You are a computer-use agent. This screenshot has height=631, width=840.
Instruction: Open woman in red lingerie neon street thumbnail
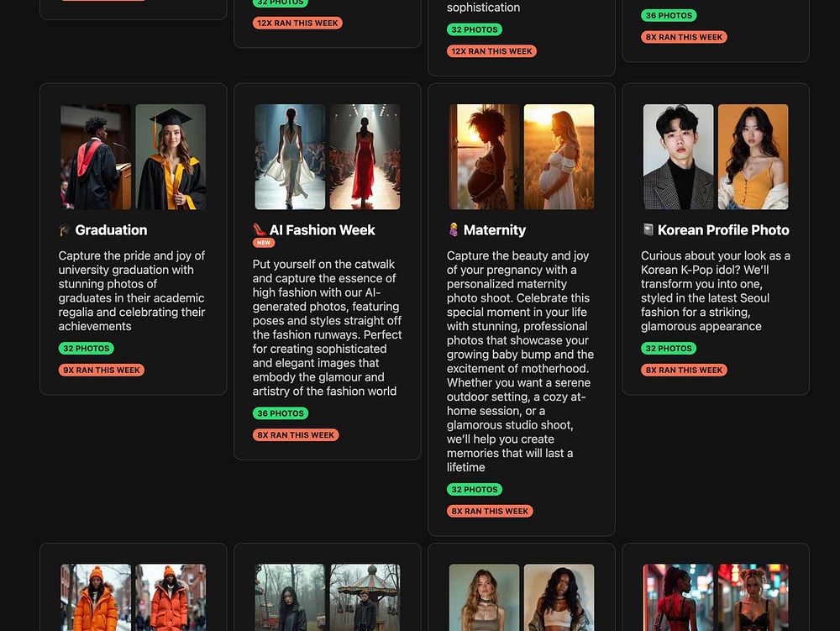[678, 597]
